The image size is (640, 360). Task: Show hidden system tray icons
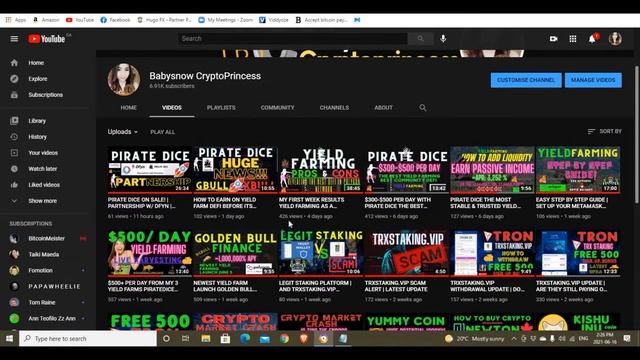pos(514,338)
